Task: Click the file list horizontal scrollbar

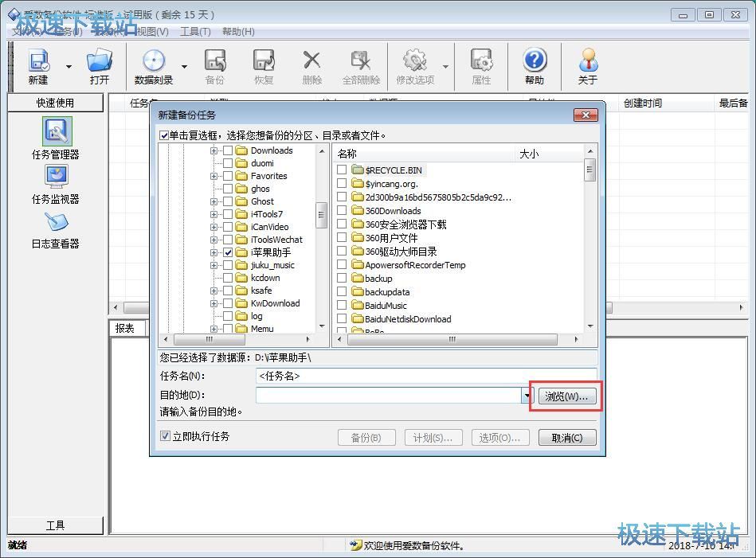Action: tap(452, 339)
